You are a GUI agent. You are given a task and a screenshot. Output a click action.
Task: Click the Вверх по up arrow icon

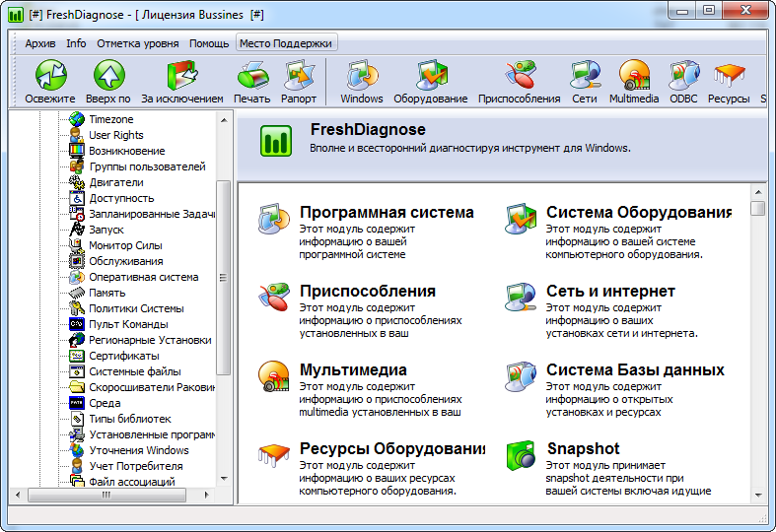click(x=108, y=75)
